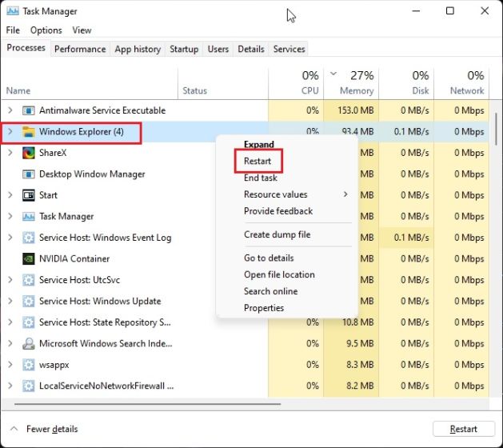Click the Desktop Window Manager icon
503x448 pixels.
click(x=29, y=174)
